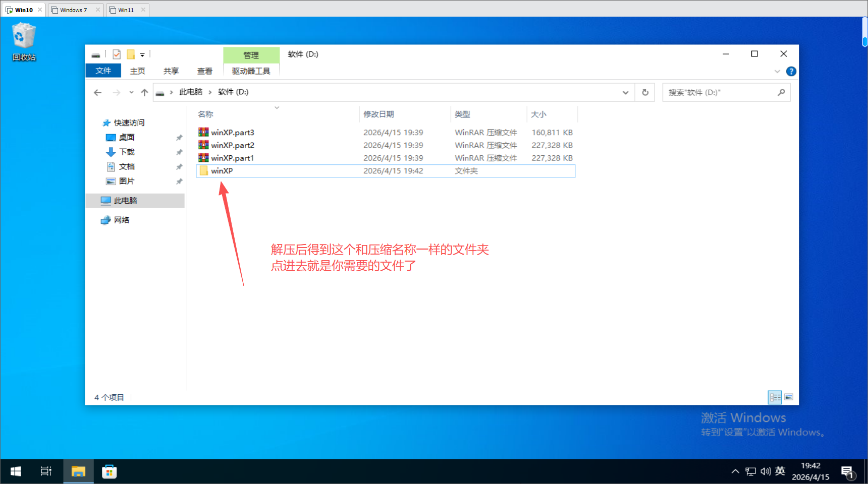The width and height of the screenshot is (868, 484).
Task: Expand the chevron after 此电脑 breadcrumb
Action: [210, 92]
